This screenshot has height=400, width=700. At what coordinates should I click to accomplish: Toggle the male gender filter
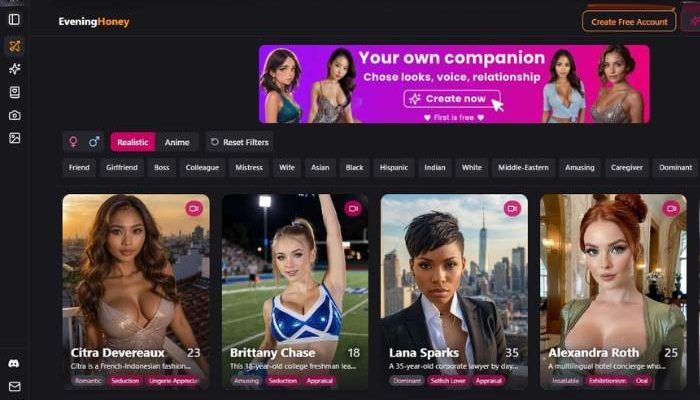(x=94, y=142)
